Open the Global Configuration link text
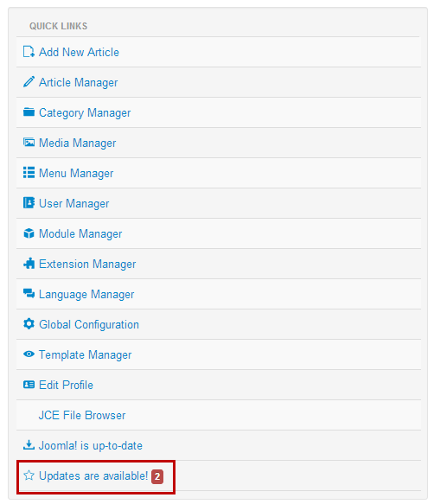This screenshot has height=504, width=434. 89,325
